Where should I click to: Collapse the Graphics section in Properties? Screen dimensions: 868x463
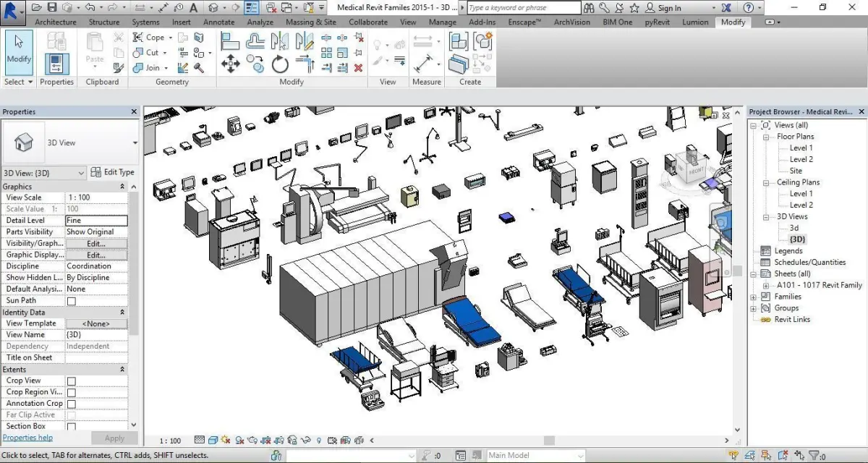122,187
